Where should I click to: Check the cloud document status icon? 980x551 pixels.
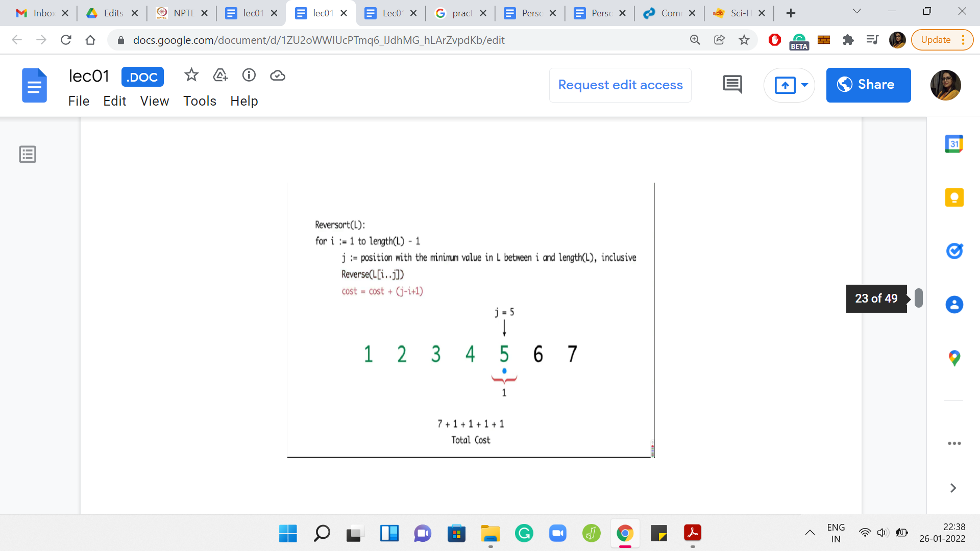[x=277, y=76]
